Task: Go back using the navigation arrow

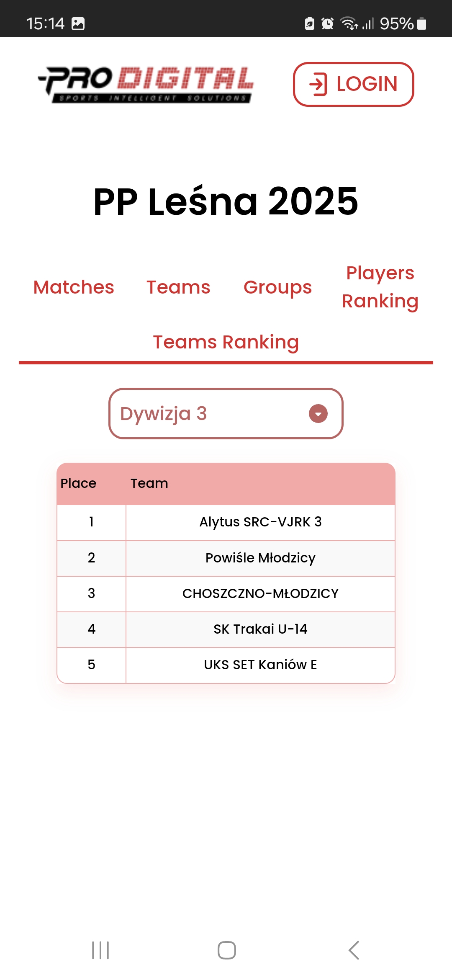Action: click(x=354, y=950)
